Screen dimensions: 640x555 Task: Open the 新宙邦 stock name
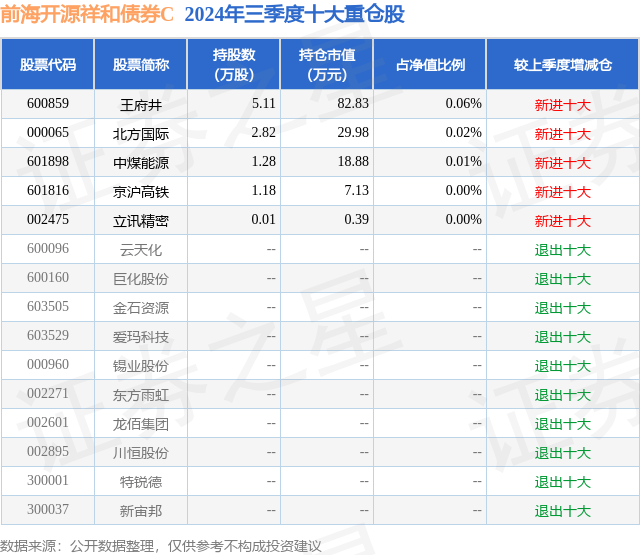[x=141, y=511]
